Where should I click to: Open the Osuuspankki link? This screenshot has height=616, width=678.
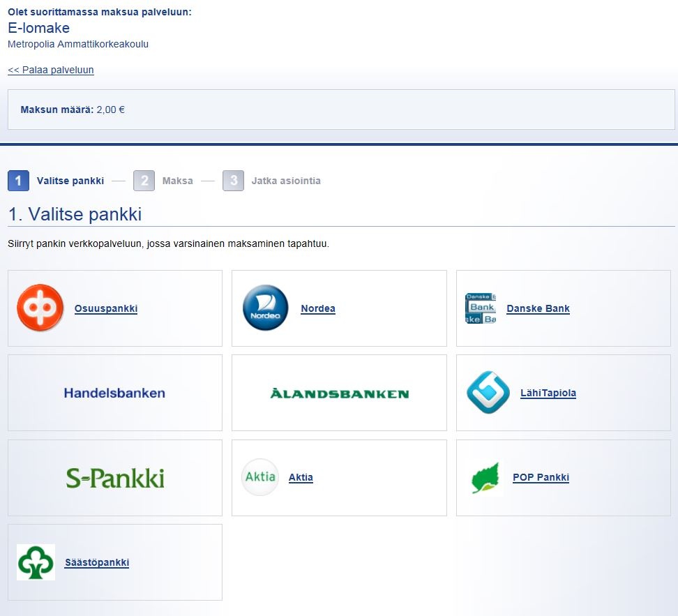tap(106, 308)
